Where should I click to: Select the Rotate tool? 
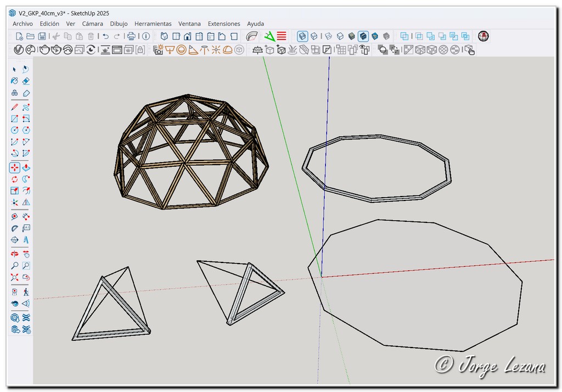click(14, 180)
